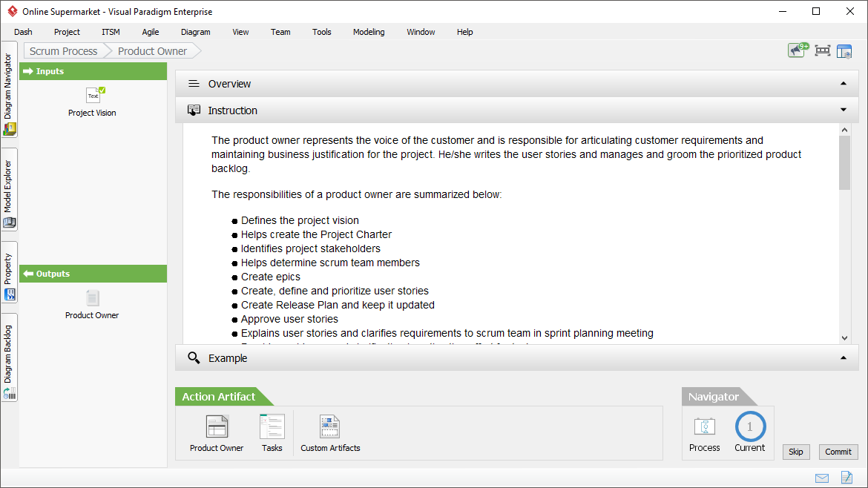Click 'Create, define and prioritize user stories'
Image resolution: width=868 pixels, height=488 pixels.
click(335, 291)
